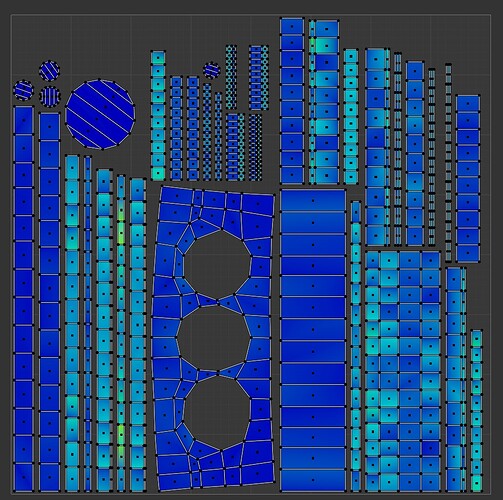Select the large circular UV island with diagonal lines

[100, 114]
